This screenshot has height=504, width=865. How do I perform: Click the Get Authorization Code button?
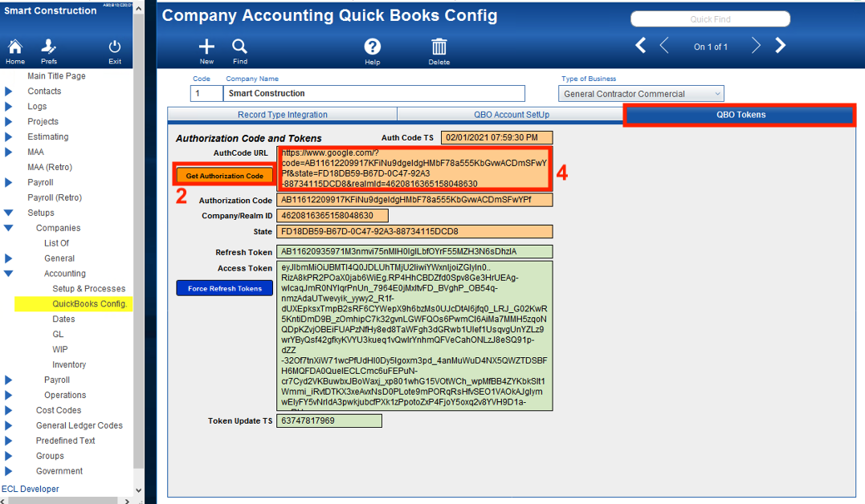[x=225, y=176]
